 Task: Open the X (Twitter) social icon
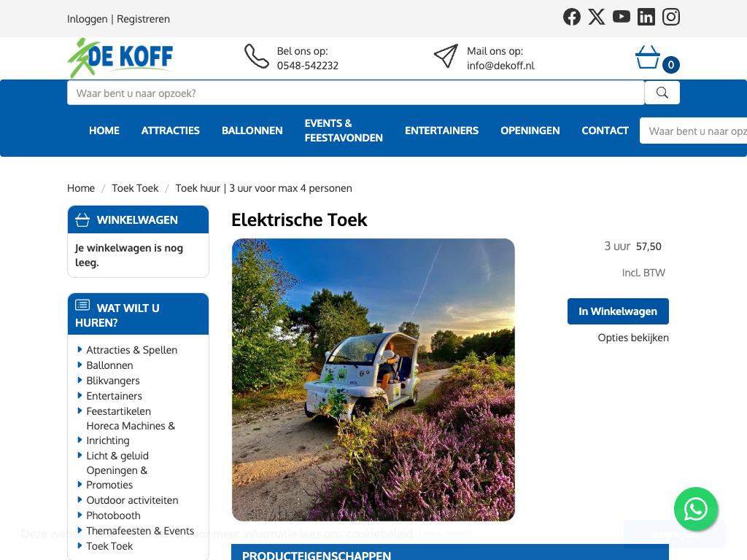tap(597, 17)
